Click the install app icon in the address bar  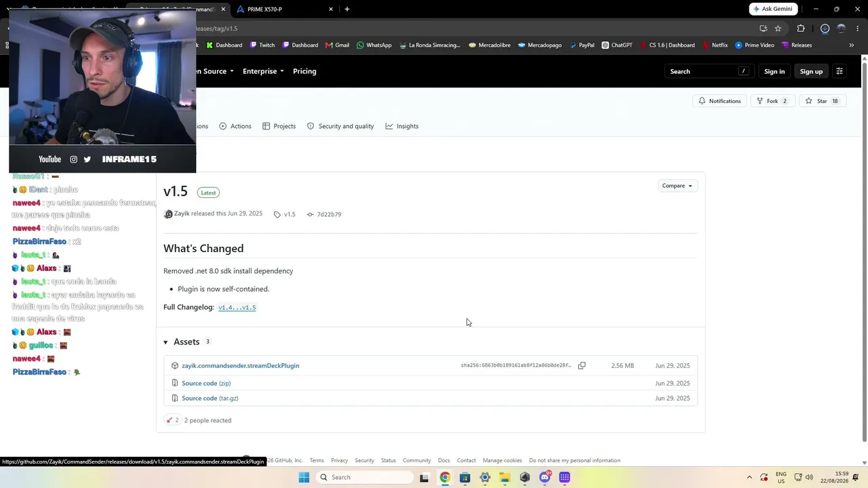[763, 28]
